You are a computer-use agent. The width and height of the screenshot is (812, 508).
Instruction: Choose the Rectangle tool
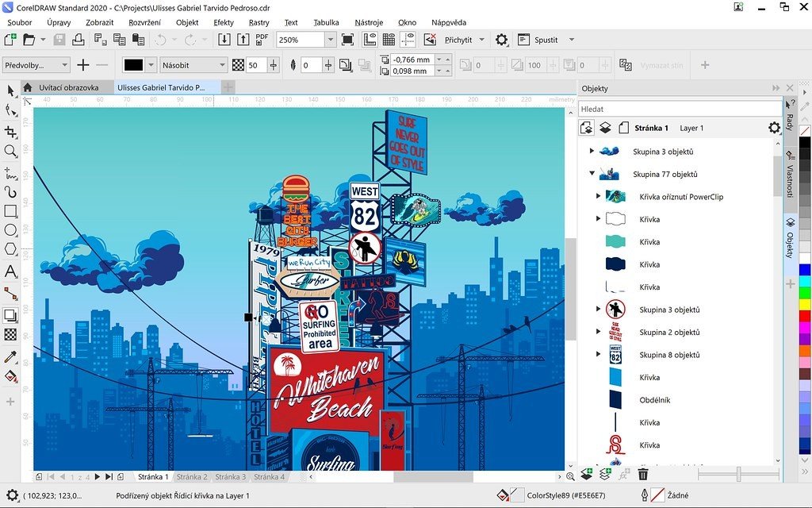pyautogui.click(x=10, y=211)
